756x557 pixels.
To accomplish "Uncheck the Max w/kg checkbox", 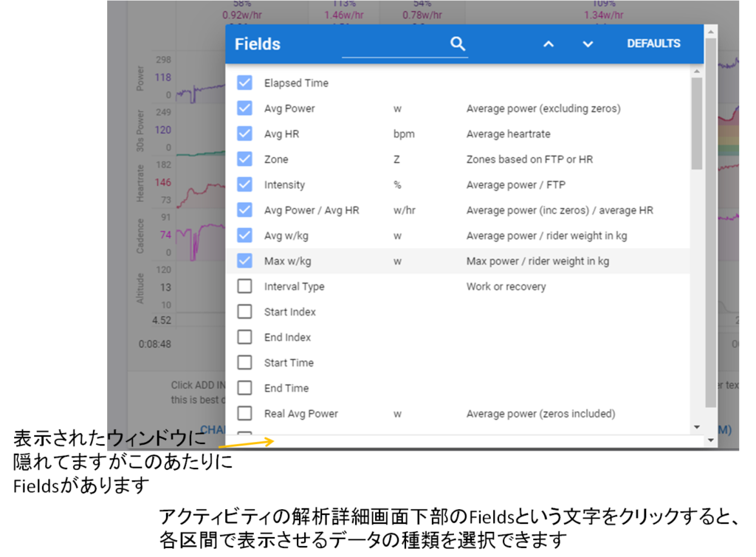I will pos(244,260).
